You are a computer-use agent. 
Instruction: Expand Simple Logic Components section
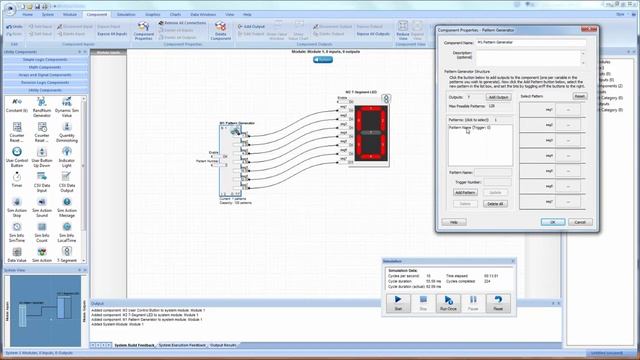click(45, 60)
